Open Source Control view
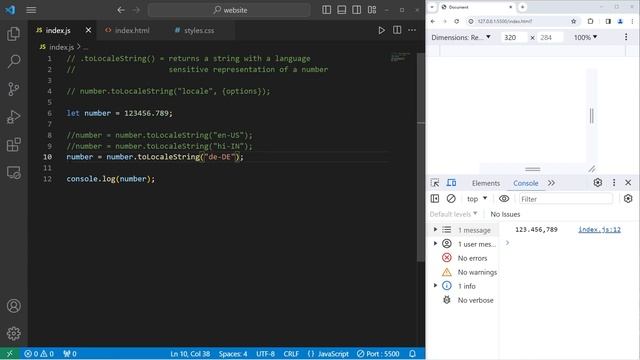The image size is (640, 360). pos(13,89)
